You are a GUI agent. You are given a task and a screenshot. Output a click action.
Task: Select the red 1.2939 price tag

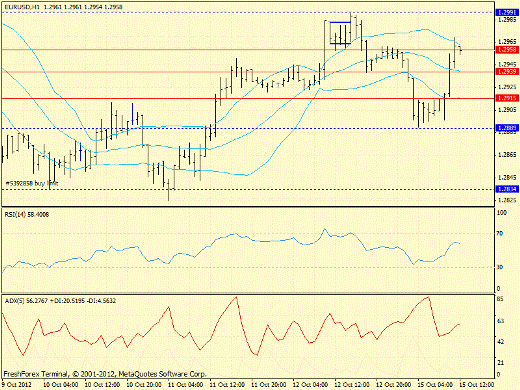click(x=507, y=72)
